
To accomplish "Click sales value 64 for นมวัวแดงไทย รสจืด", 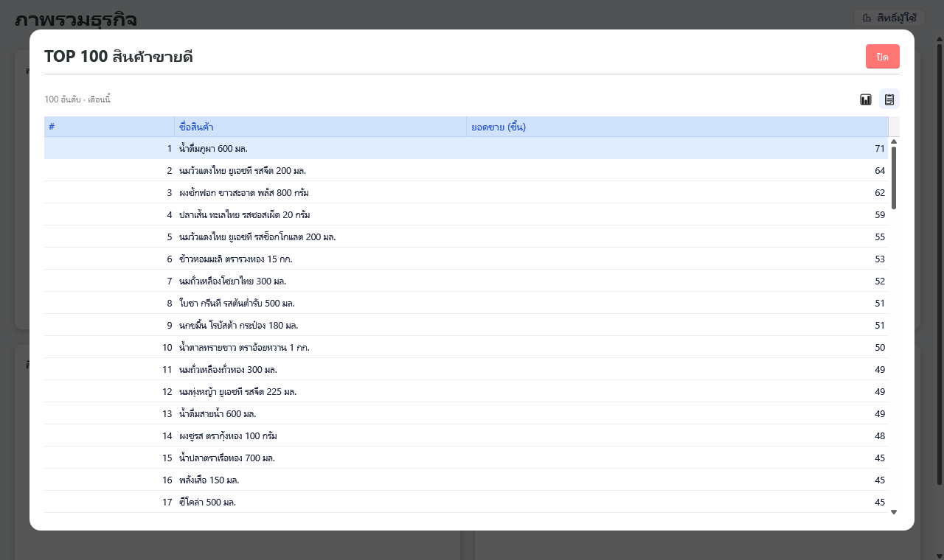I will (879, 171).
